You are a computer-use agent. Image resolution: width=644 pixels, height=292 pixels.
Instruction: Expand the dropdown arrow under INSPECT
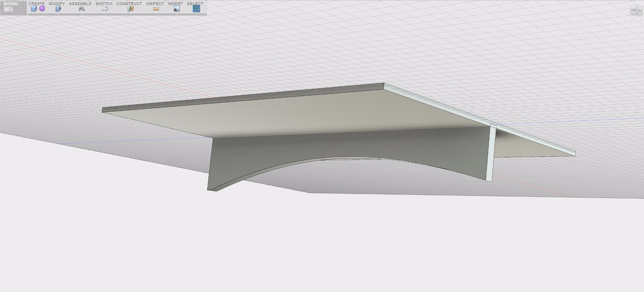(x=156, y=14)
